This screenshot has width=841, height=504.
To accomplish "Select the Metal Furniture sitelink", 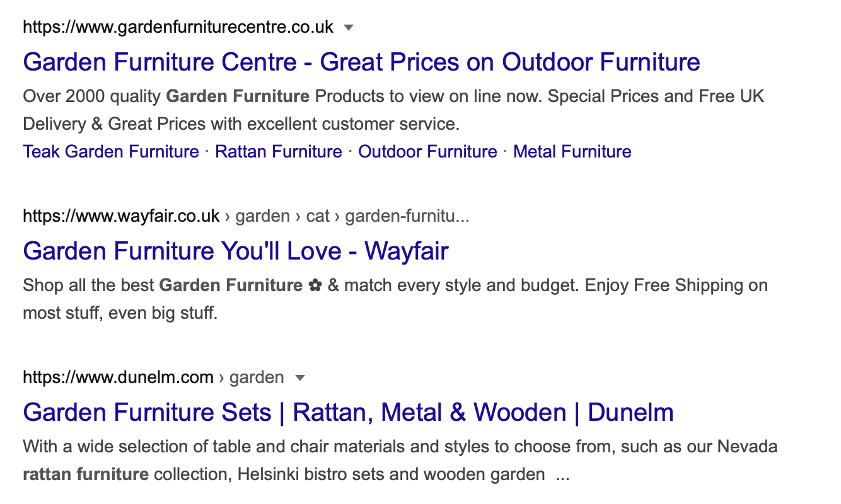I will coord(572,152).
